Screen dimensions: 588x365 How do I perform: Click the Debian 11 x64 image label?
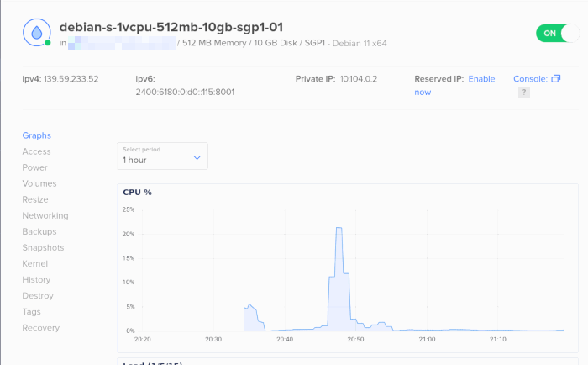point(360,44)
